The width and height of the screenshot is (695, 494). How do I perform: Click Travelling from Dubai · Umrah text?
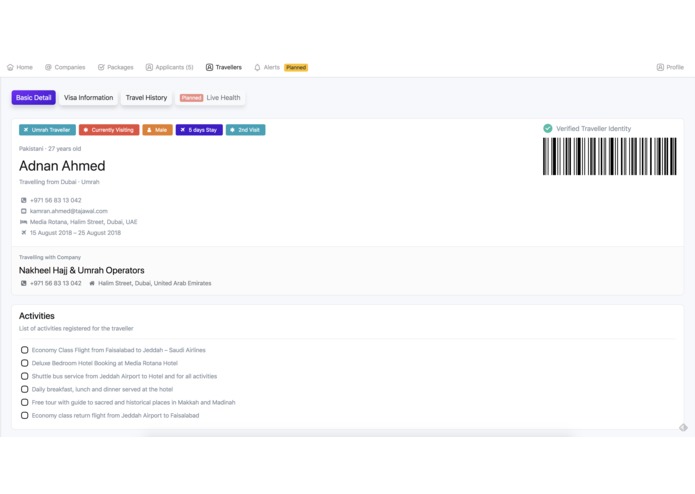59,182
